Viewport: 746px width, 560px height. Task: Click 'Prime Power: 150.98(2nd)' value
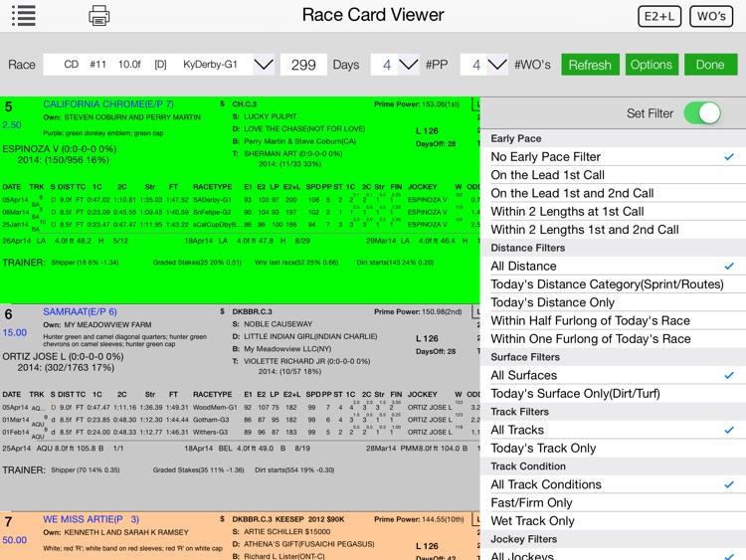[x=418, y=311]
